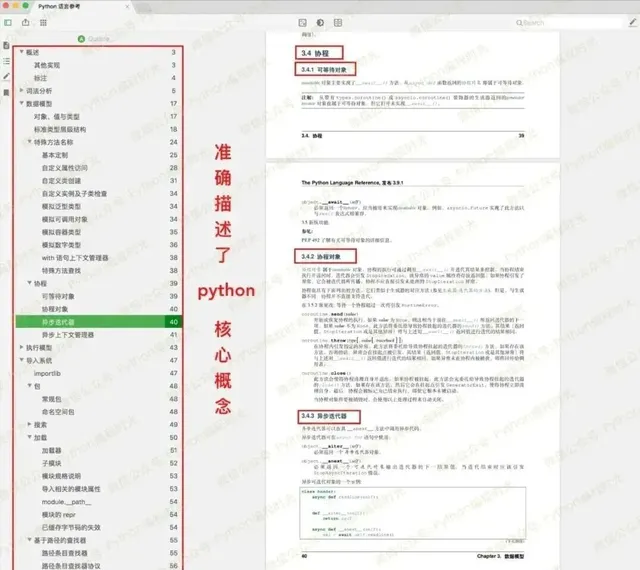Select 加载器 outline entry
Viewport: 640px width, 570px height.
click(52, 451)
